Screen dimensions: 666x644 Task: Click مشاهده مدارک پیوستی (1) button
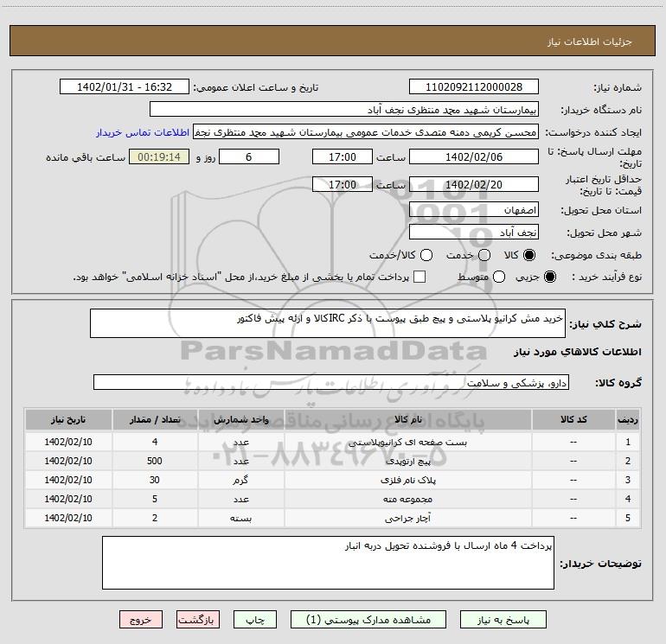368,620
